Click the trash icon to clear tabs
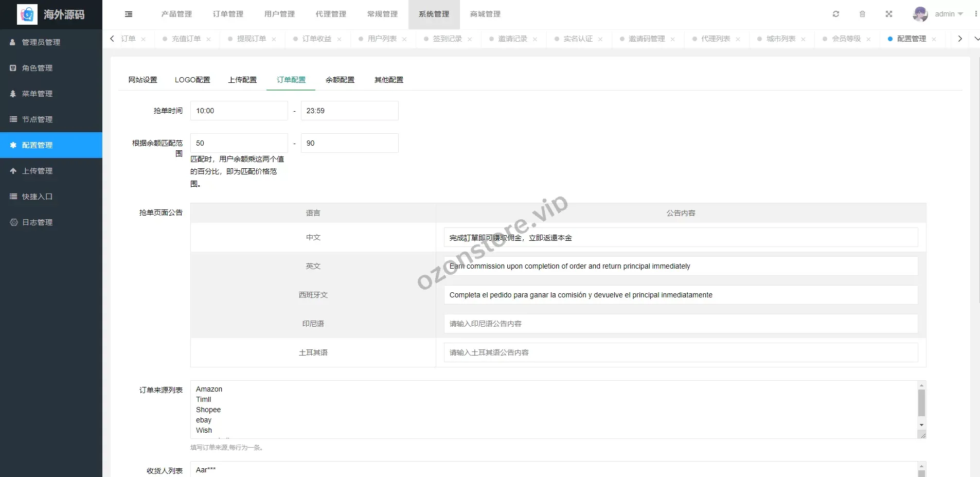The height and width of the screenshot is (477, 980). point(863,14)
